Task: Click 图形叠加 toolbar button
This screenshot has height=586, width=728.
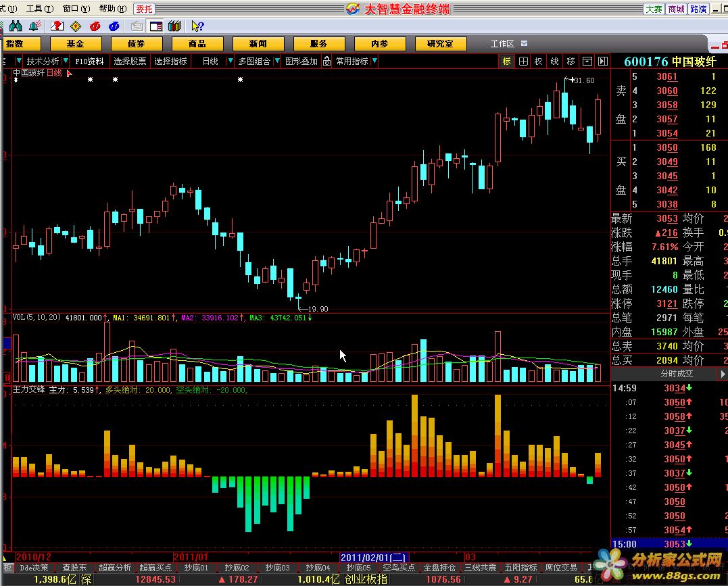Action: (x=301, y=62)
